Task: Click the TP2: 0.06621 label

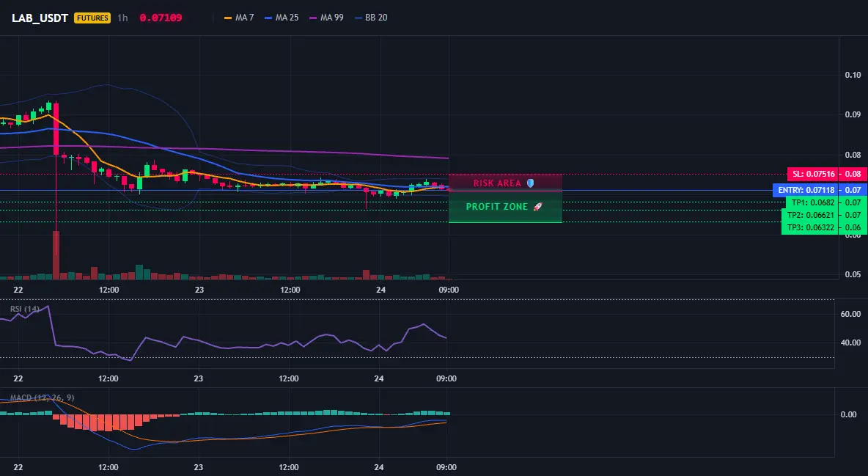Action: [810, 215]
